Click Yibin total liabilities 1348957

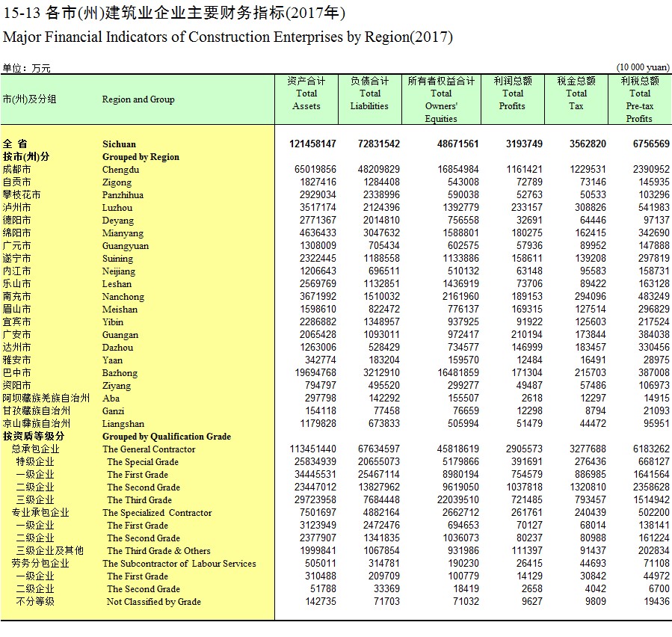(x=381, y=322)
